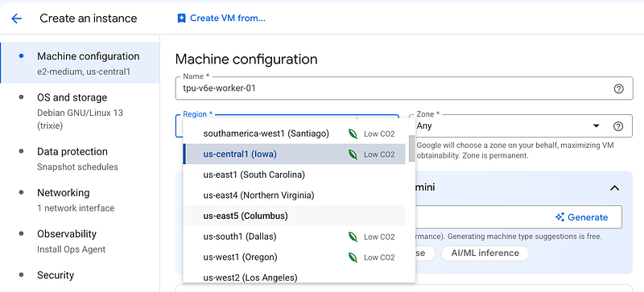The width and height of the screenshot is (644, 292).
Task: Click the 'Create an instance' page title
Action: (89, 19)
